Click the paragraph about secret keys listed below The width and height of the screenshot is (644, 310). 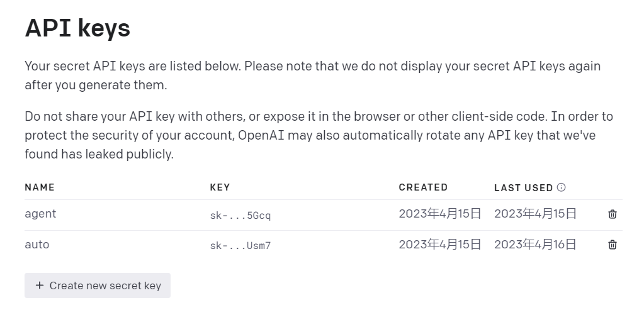point(312,75)
